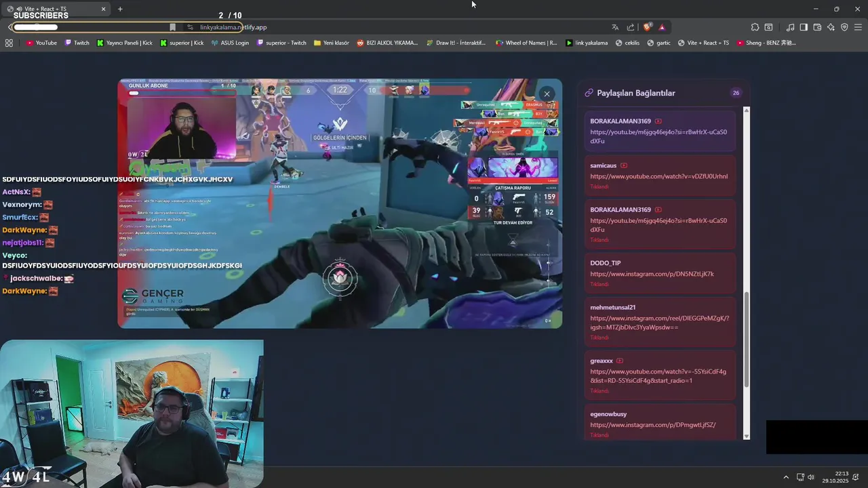868x488 pixels.
Task: Click chat username nejatjobs11
Action: pyautogui.click(x=23, y=243)
